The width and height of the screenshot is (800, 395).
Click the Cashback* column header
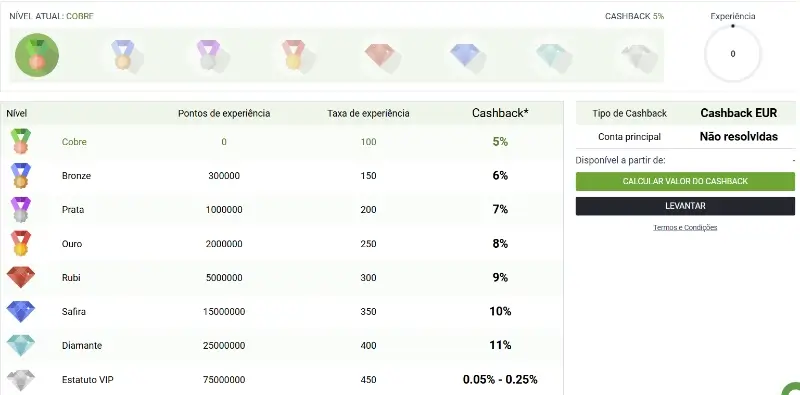pyautogui.click(x=500, y=113)
